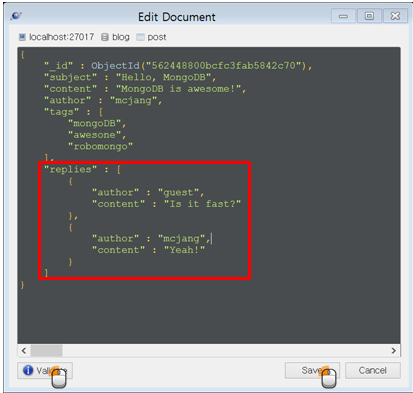Viewport: 413px width, 393px height.
Task: Save the edited document
Action: tap(312, 370)
